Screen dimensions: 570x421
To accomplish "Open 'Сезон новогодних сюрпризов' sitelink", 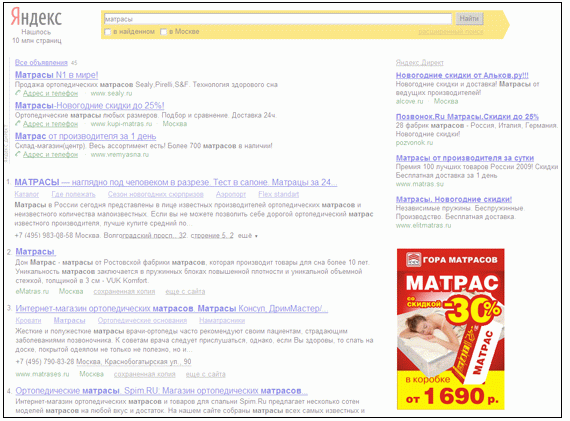I will [156, 194].
